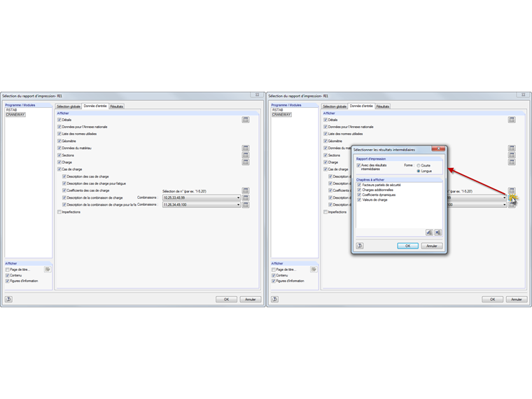Toggle Liste des normes utilisées, left window

[x=59, y=134]
